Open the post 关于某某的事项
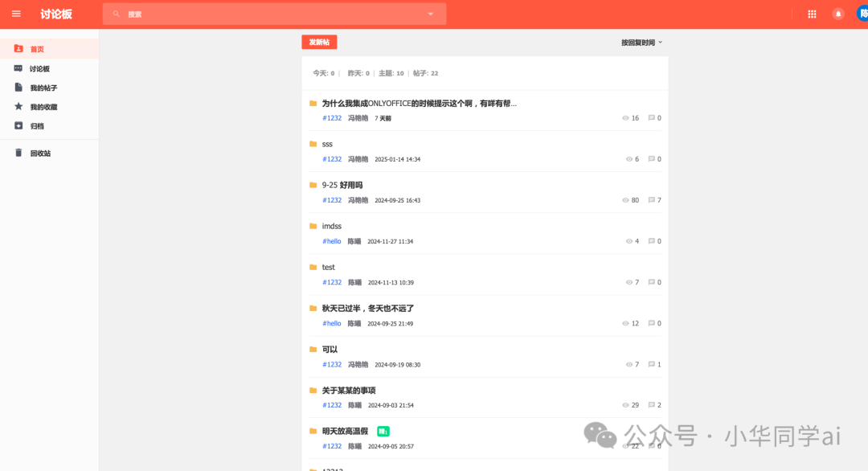The image size is (868, 471). 349,390
